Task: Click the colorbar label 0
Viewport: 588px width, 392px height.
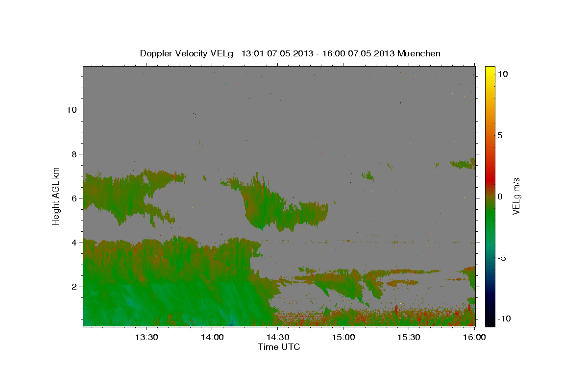Action: coord(500,196)
